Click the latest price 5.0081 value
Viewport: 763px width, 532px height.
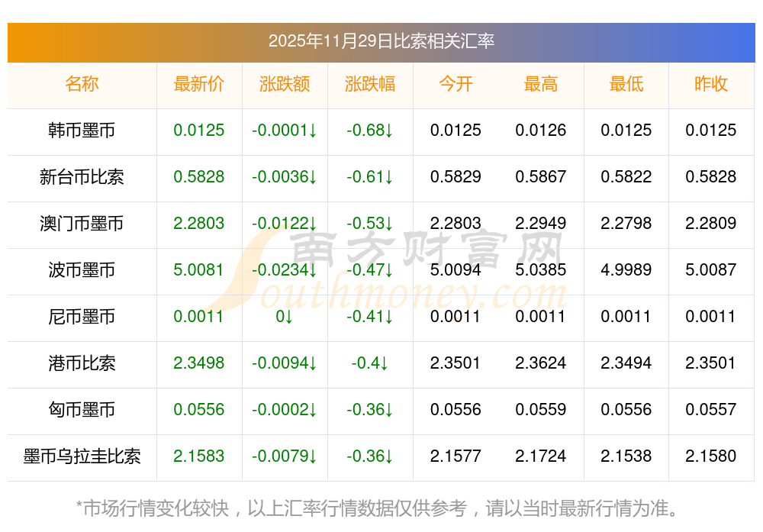coord(199,270)
